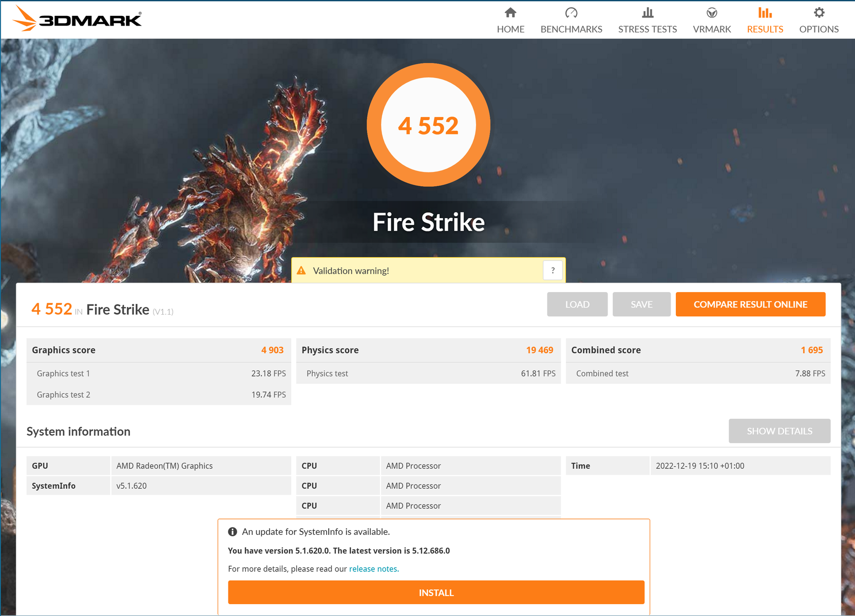Image resolution: width=855 pixels, height=616 pixels.
Task: Click the Results bar graph icon
Action: pyautogui.click(x=765, y=13)
